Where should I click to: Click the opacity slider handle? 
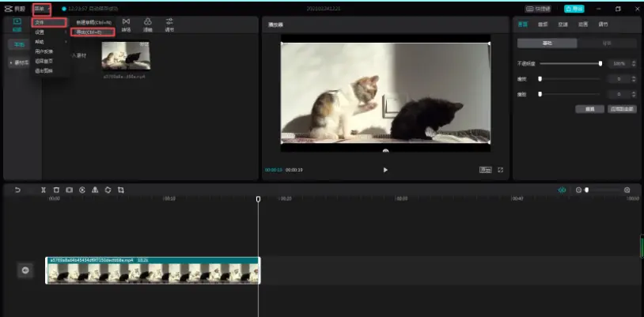600,62
